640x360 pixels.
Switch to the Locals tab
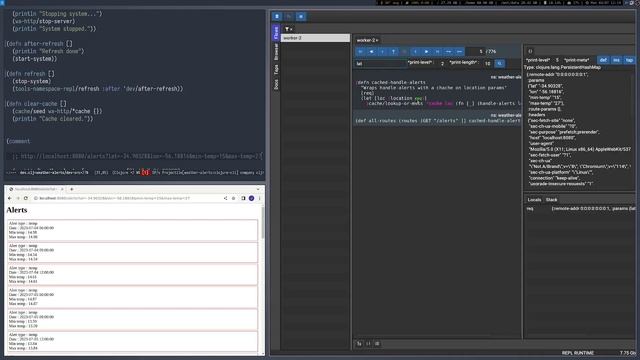(x=534, y=200)
